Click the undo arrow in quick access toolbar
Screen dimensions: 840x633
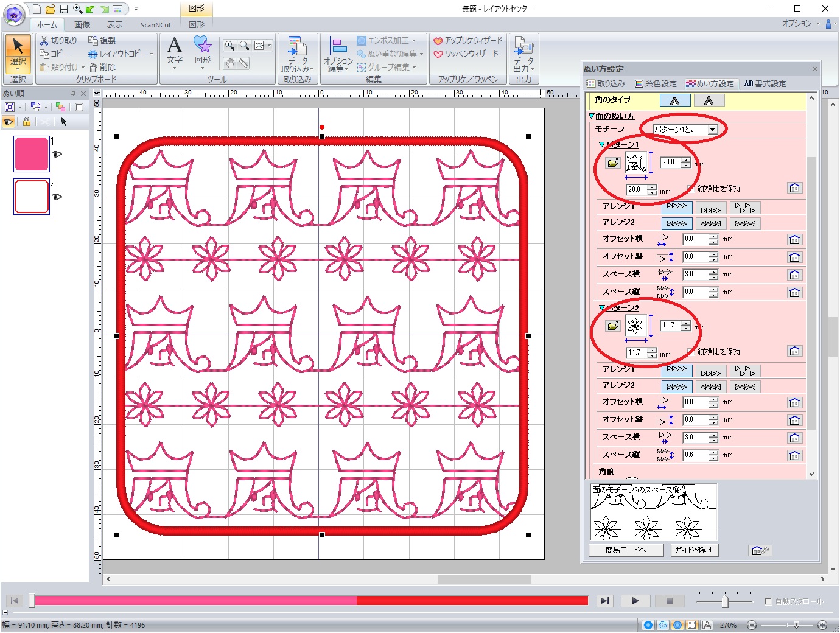(x=91, y=9)
